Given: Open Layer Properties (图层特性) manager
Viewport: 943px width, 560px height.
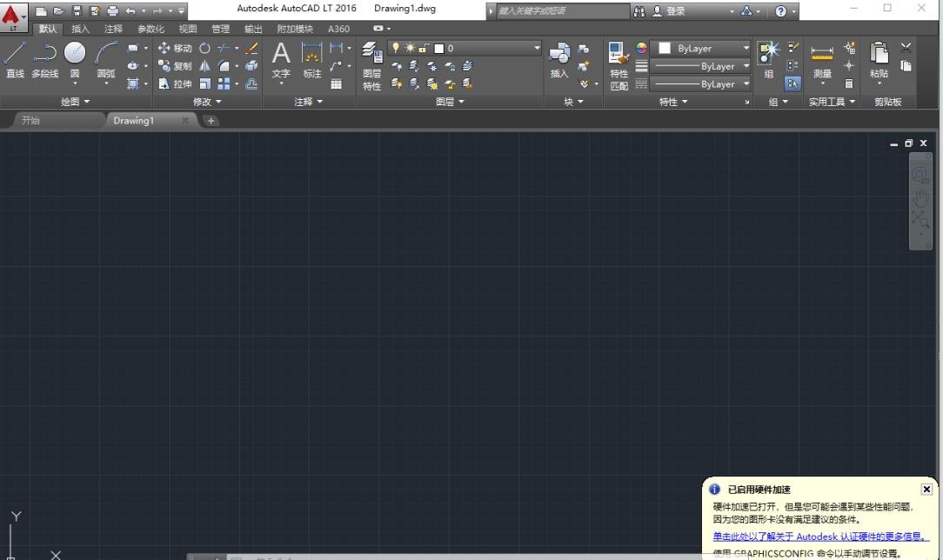Looking at the screenshot, I should [372, 66].
